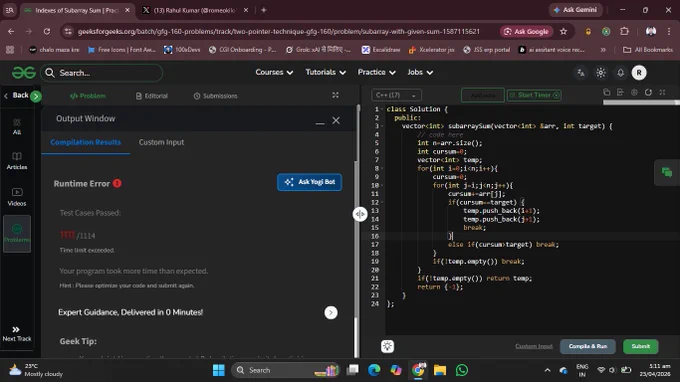Open the user profile avatar R
680x382 pixels.
coord(639,73)
